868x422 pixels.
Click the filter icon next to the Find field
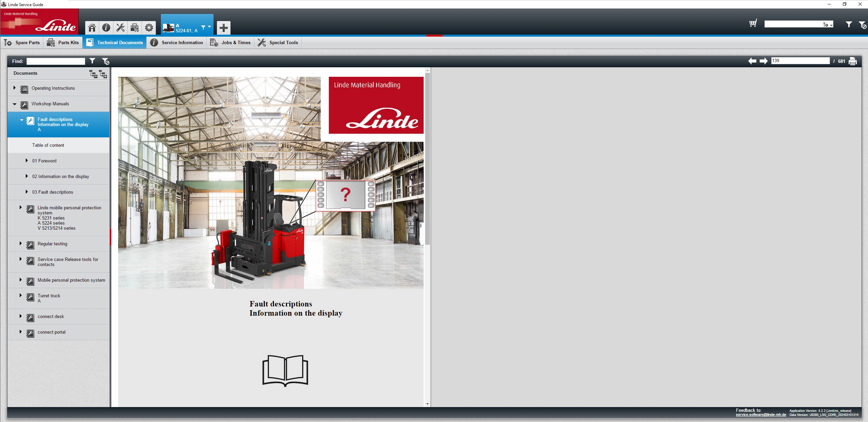92,61
